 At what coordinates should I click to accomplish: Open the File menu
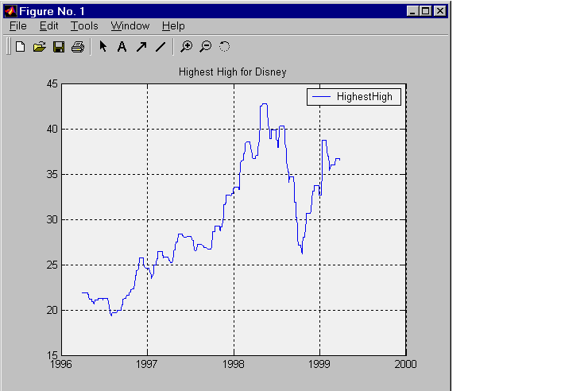[18, 26]
